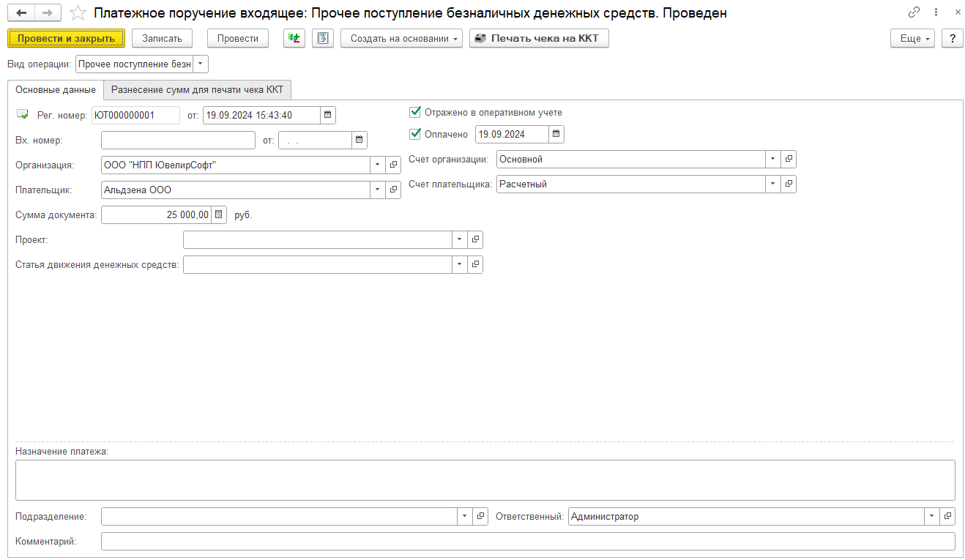Click the Назначение платежа text area
The height and width of the screenshot is (560, 965).
tap(485, 480)
